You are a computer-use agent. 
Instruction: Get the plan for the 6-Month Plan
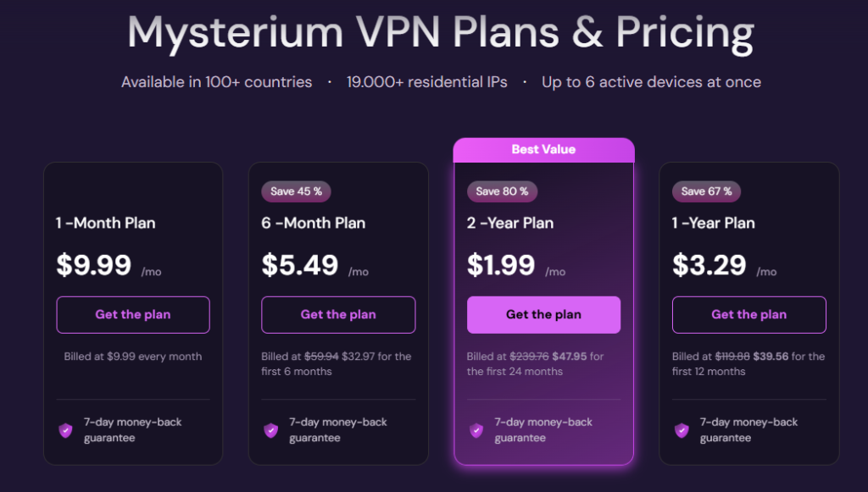(337, 314)
